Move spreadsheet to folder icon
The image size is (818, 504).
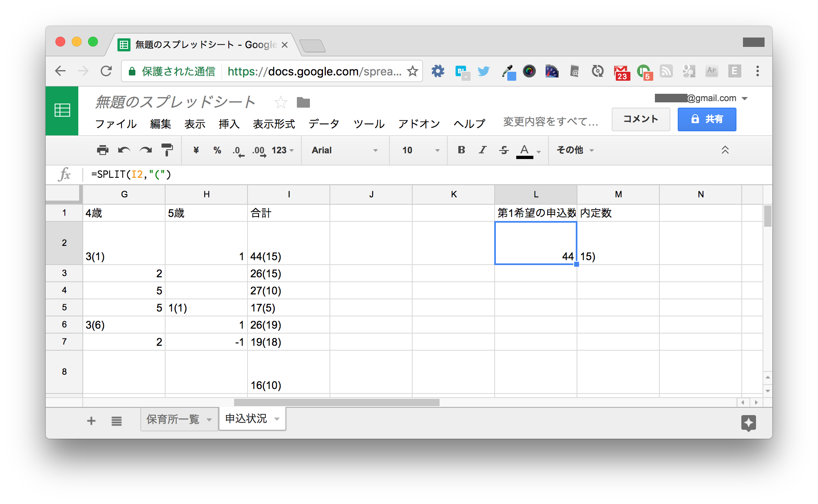pos(303,102)
